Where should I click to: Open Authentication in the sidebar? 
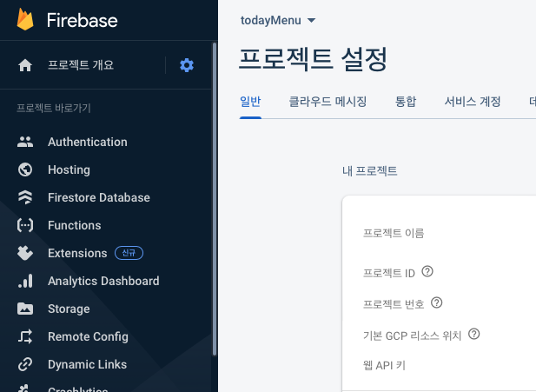88,142
